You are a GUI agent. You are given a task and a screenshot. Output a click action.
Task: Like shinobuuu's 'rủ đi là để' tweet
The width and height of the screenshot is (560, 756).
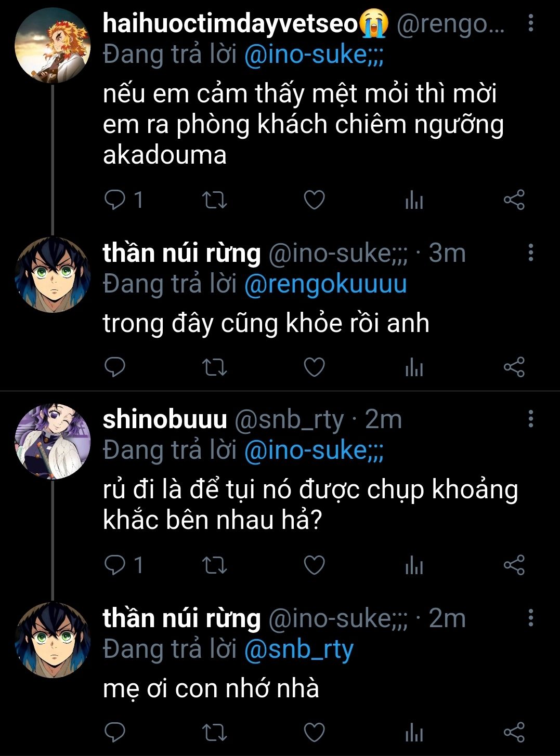(x=314, y=565)
